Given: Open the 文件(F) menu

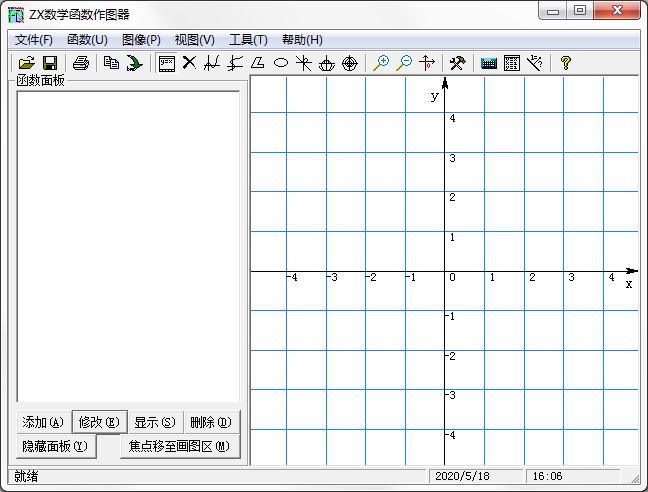Looking at the screenshot, I should pos(34,40).
